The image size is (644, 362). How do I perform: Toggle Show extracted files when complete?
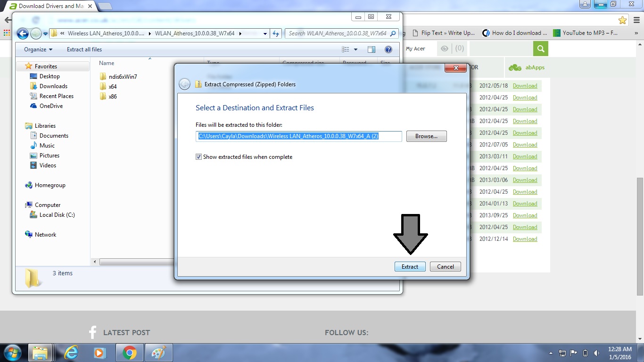[198, 157]
